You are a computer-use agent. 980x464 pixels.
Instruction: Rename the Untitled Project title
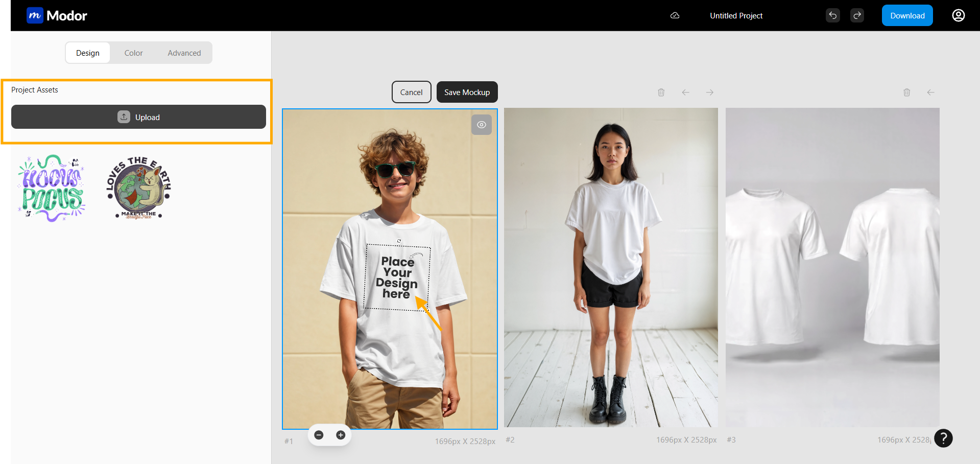736,16
